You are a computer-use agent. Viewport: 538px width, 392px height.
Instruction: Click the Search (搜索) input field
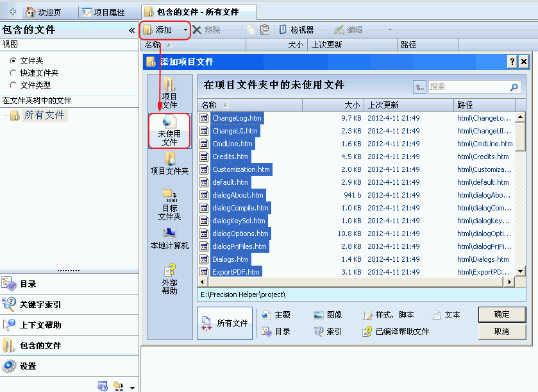[467, 87]
